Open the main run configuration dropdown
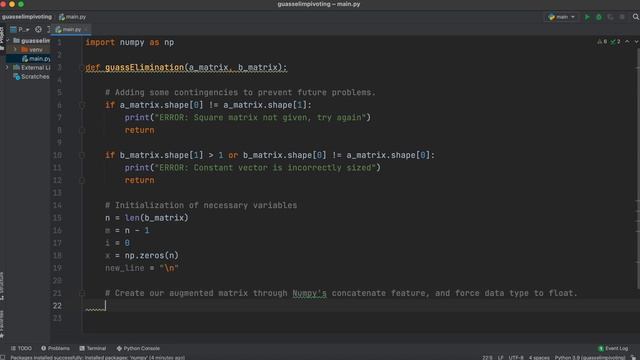 coord(562,17)
